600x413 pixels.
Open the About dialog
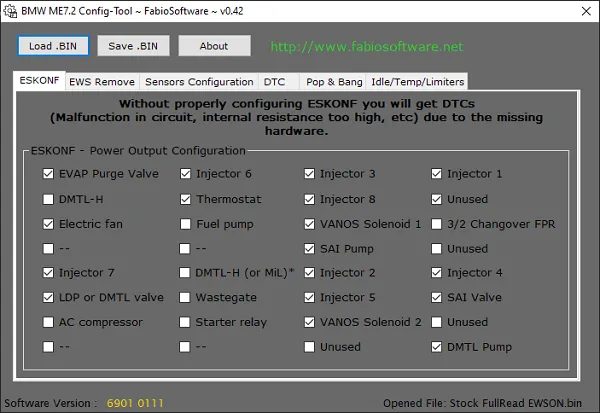[x=214, y=46]
